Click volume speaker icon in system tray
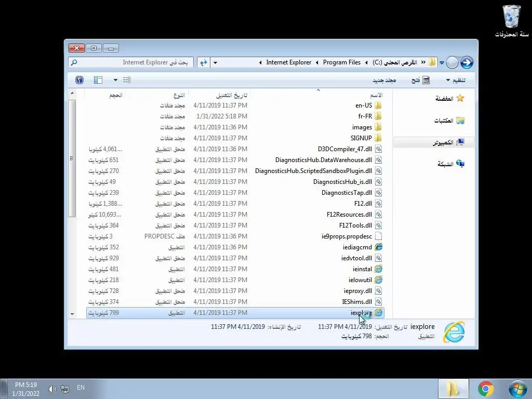 52,389
